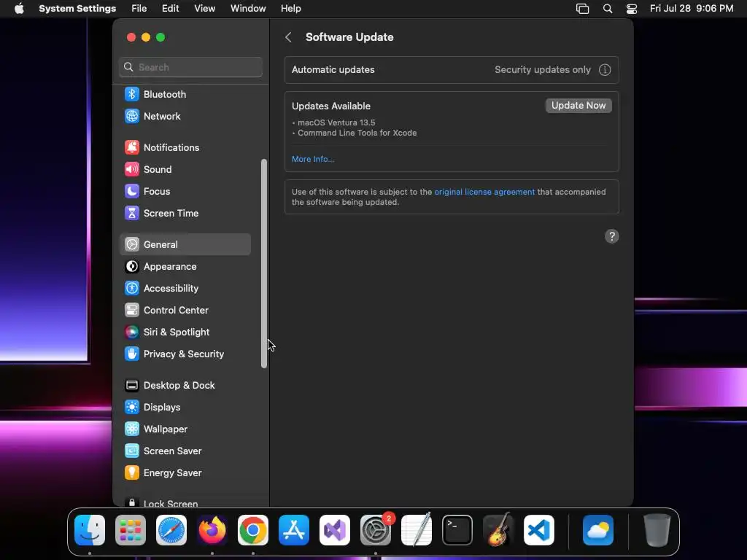
Task: Open Sound settings
Action: click(x=185, y=169)
